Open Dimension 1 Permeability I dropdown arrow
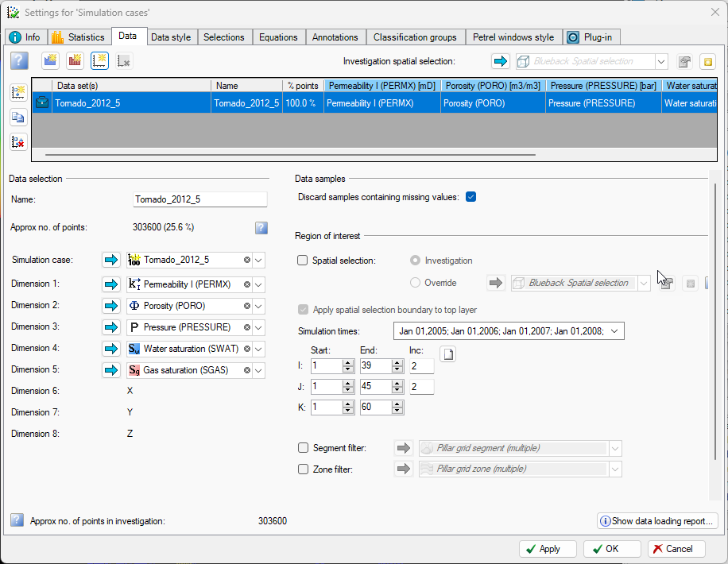The image size is (728, 564). click(258, 284)
